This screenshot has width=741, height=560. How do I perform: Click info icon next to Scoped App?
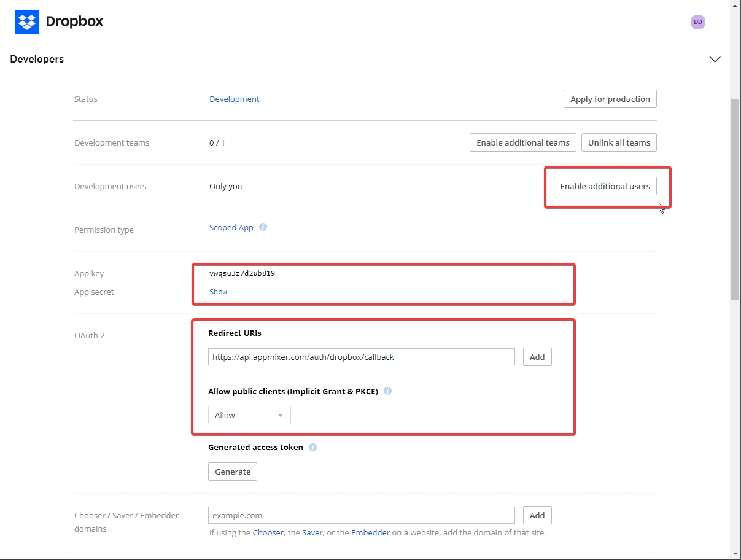263,227
